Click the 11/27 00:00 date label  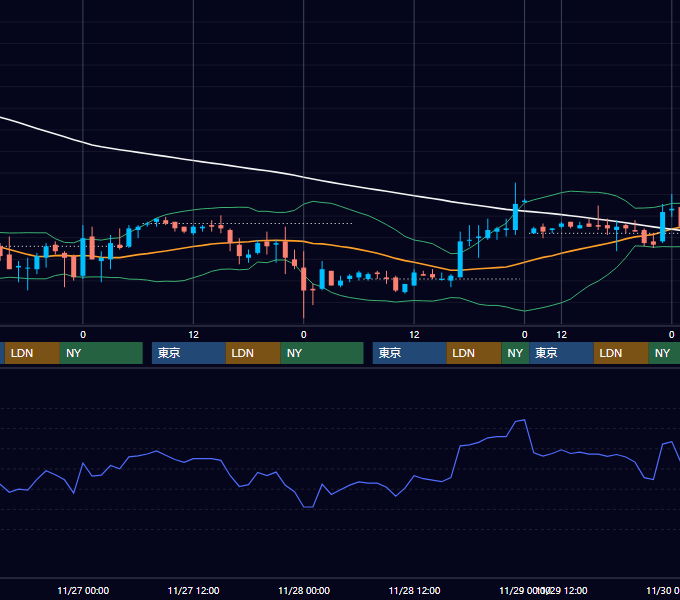point(83,590)
